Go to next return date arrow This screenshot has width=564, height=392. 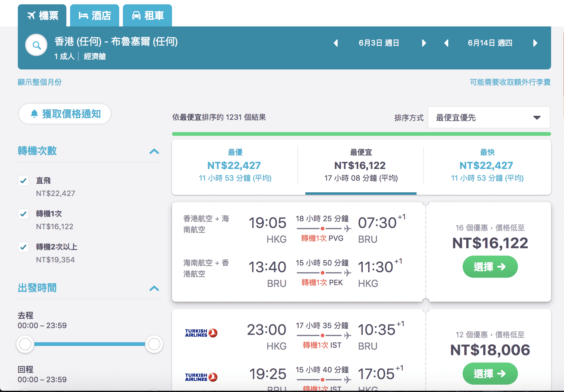pyautogui.click(x=535, y=43)
